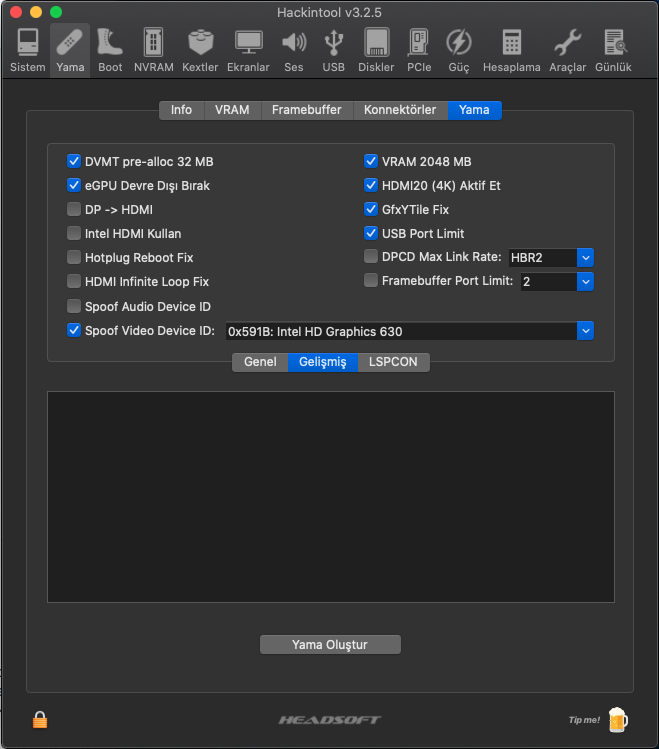Open the USB toolbar icon
Screen dimensions: 659x749
333,50
